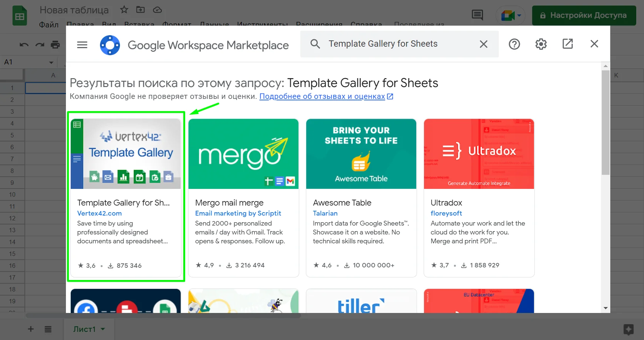The width and height of the screenshot is (644, 340).
Task: Open the Mergo mail merge add-on card
Action: point(243,197)
